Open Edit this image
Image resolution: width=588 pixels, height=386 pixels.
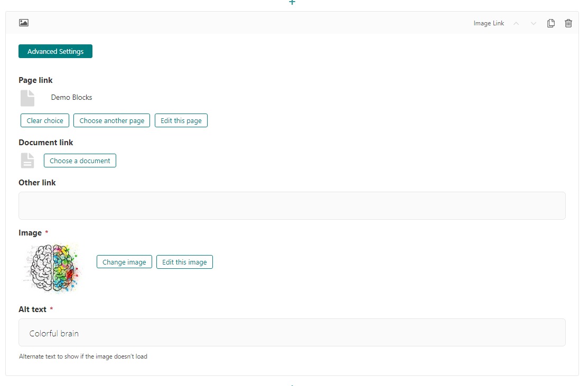point(184,262)
